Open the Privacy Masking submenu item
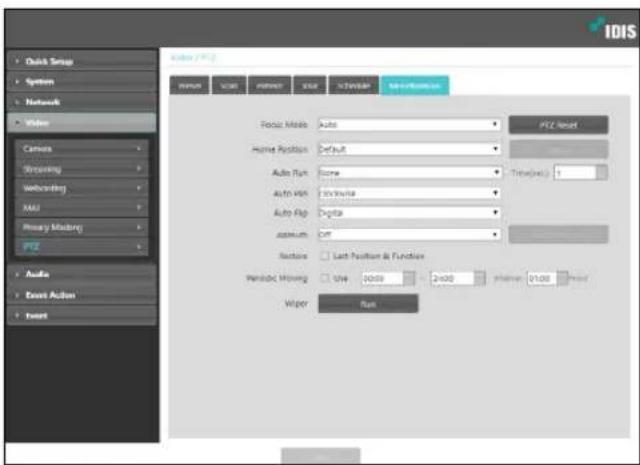The image size is (640, 465). coord(82,227)
